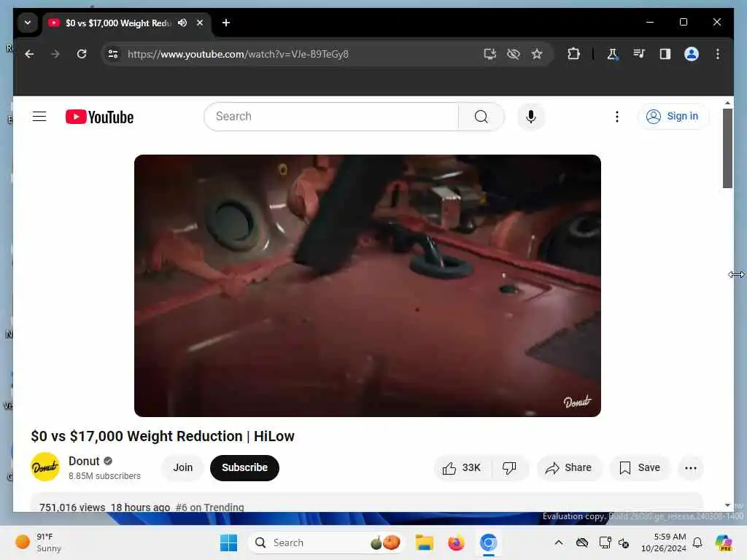Go back in the browser
The width and height of the screenshot is (747, 560).
(x=29, y=54)
